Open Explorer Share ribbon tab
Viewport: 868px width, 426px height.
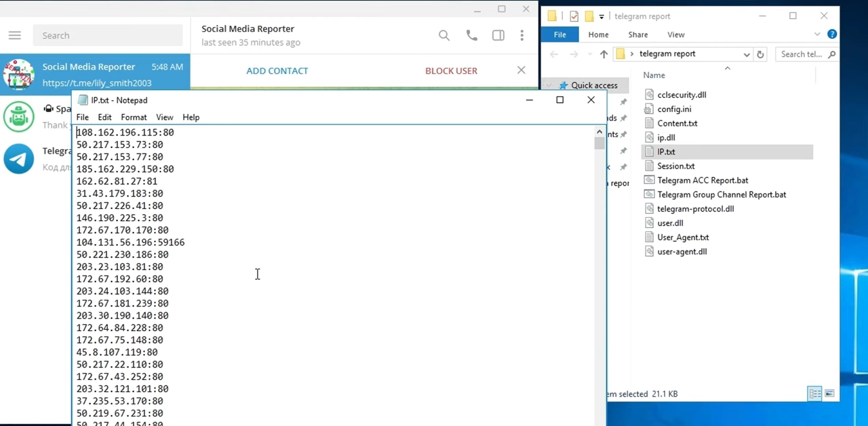coord(638,35)
